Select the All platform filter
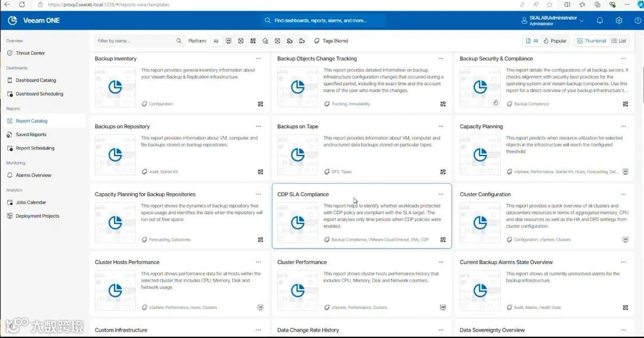The image size is (644, 338). [216, 41]
